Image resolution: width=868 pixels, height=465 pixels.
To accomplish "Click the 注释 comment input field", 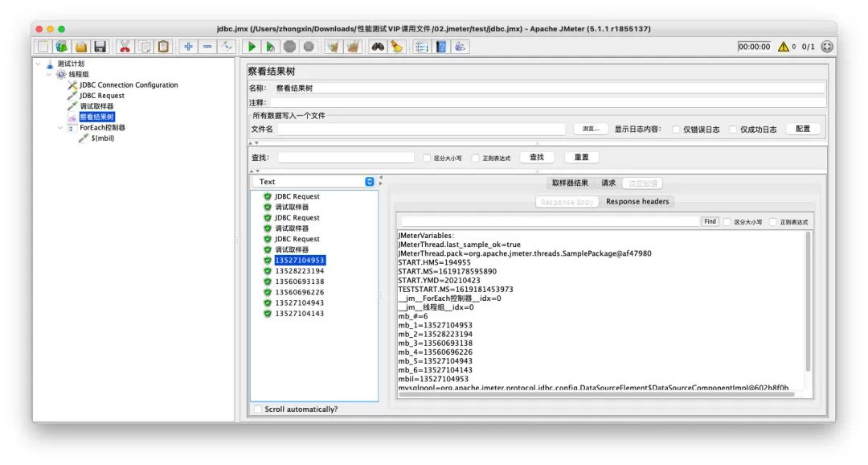I will pos(548,102).
